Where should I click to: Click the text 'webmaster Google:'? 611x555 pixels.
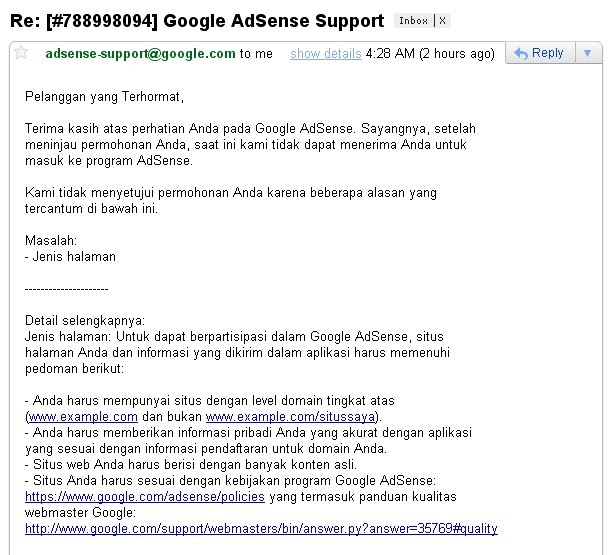pos(80,513)
